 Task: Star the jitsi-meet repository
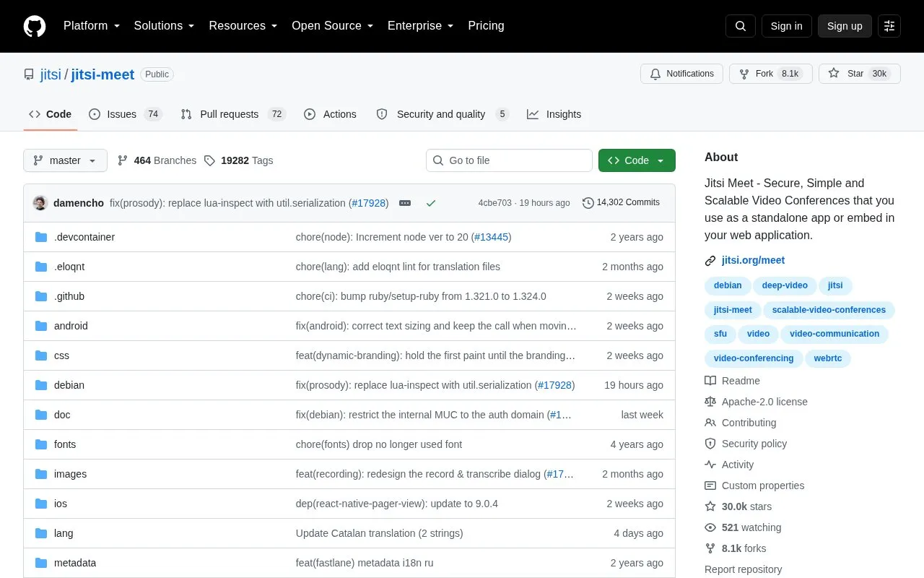point(859,74)
